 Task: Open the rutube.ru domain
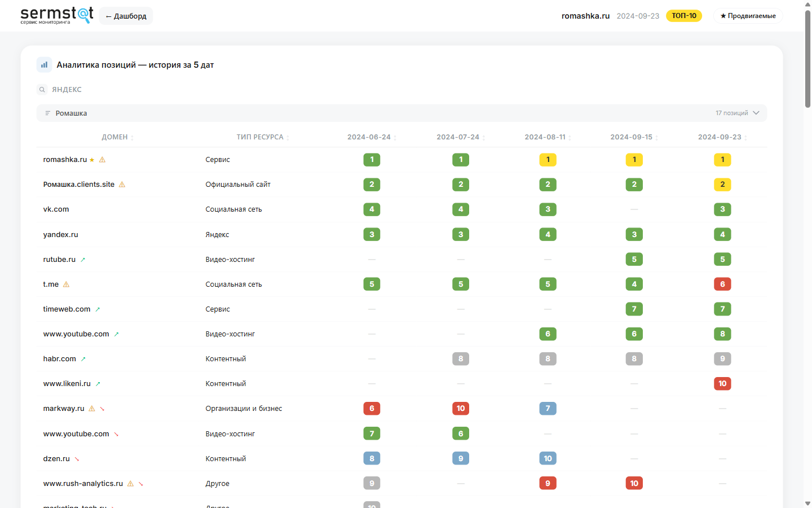[x=59, y=260]
